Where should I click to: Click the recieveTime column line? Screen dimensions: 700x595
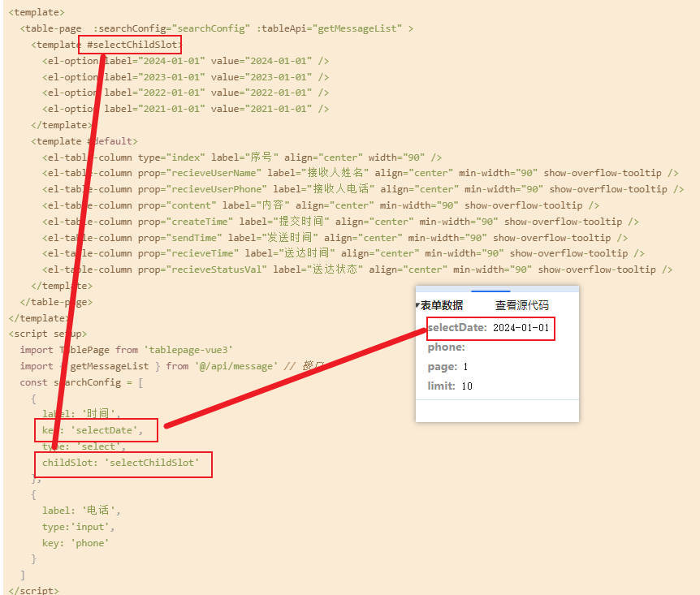[344, 253]
